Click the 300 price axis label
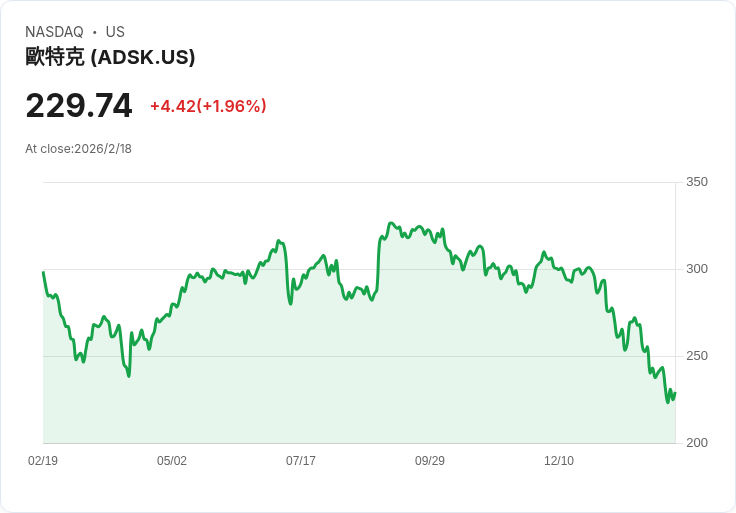The height and width of the screenshot is (513, 736). point(697,269)
